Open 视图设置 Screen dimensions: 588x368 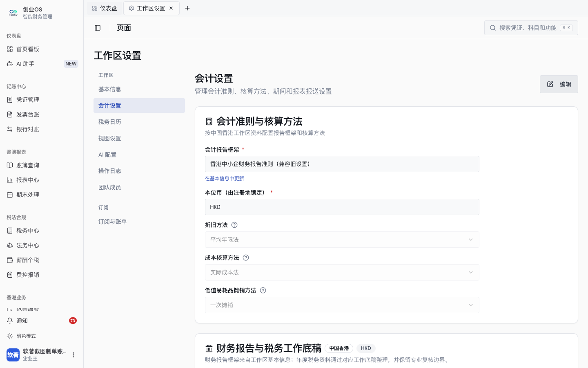click(139, 138)
